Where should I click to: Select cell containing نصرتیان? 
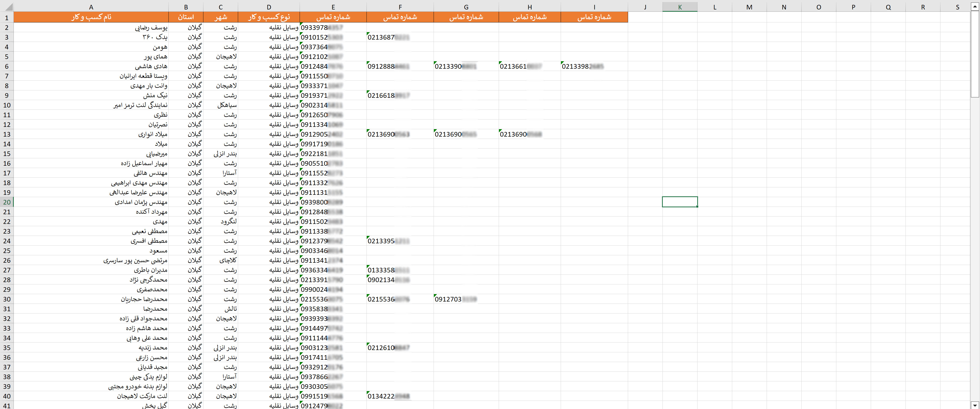[91, 124]
